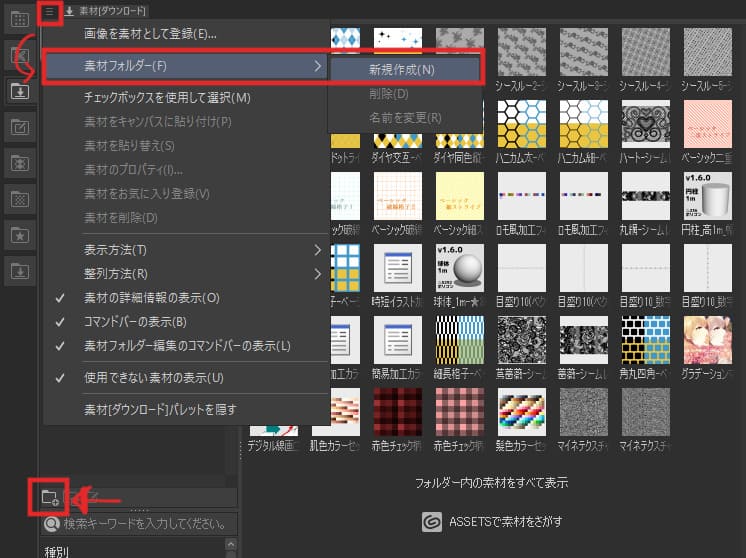Screen dimensions: 746x558
Task: Open the grid-dotted folder palette in sidebar
Action: (20, 20)
